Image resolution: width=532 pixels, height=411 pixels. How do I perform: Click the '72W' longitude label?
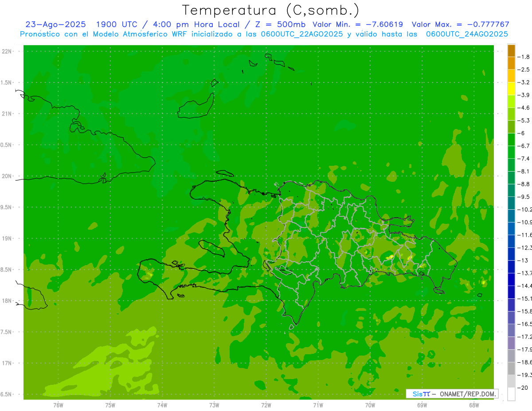pyautogui.click(x=266, y=405)
